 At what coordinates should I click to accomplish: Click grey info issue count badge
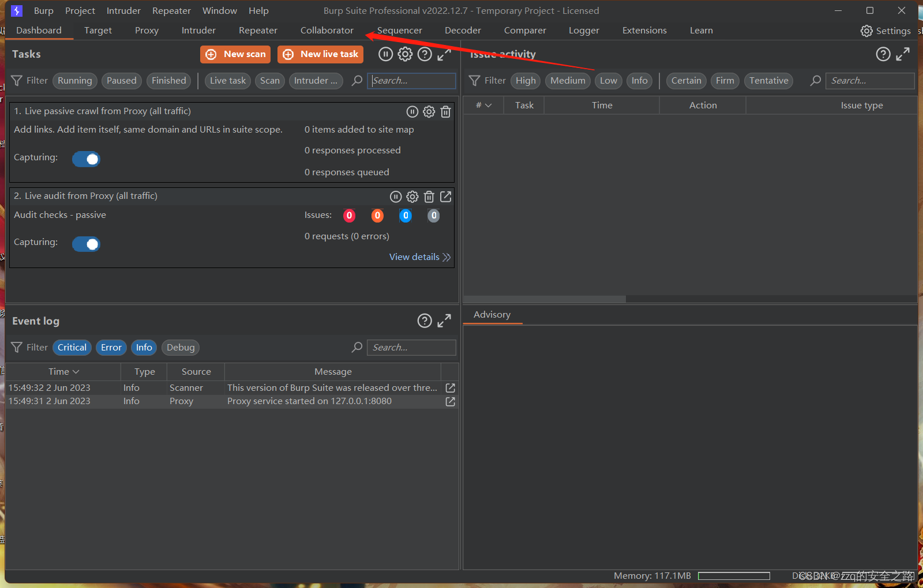pos(434,216)
